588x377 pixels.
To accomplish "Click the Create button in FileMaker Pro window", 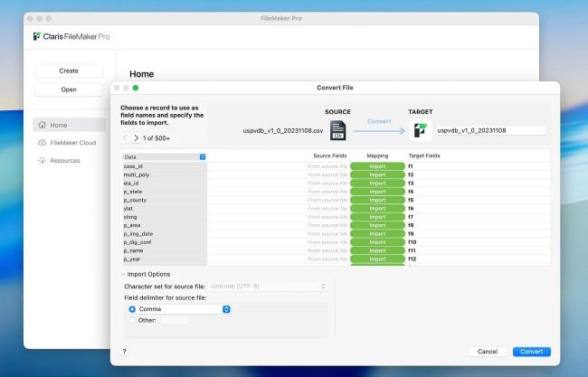I will point(69,71).
